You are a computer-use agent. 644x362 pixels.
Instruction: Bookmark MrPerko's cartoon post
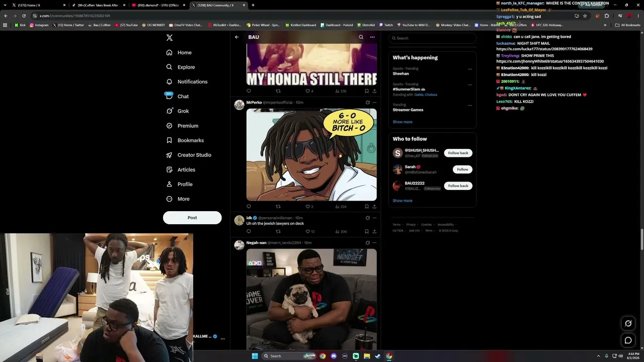coord(366,207)
